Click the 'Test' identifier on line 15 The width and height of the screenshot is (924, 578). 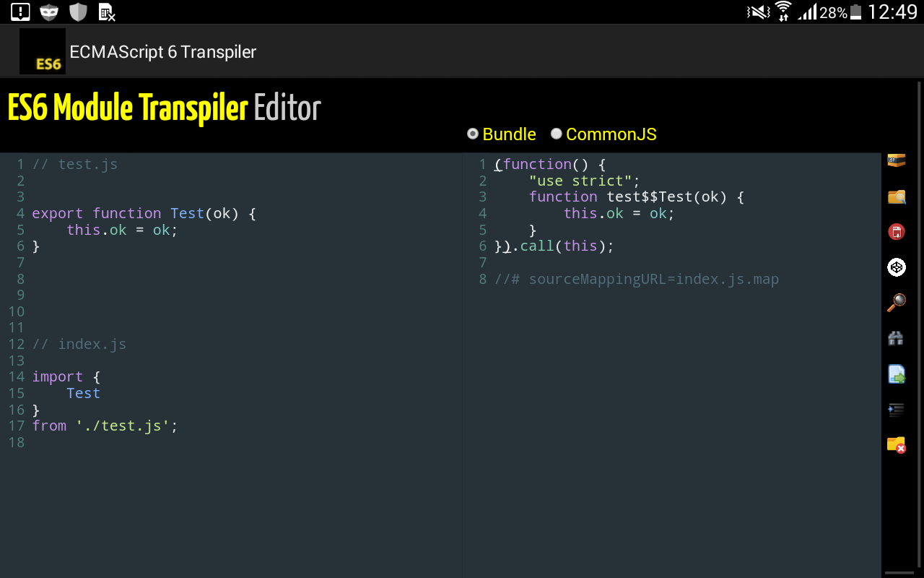coord(83,393)
